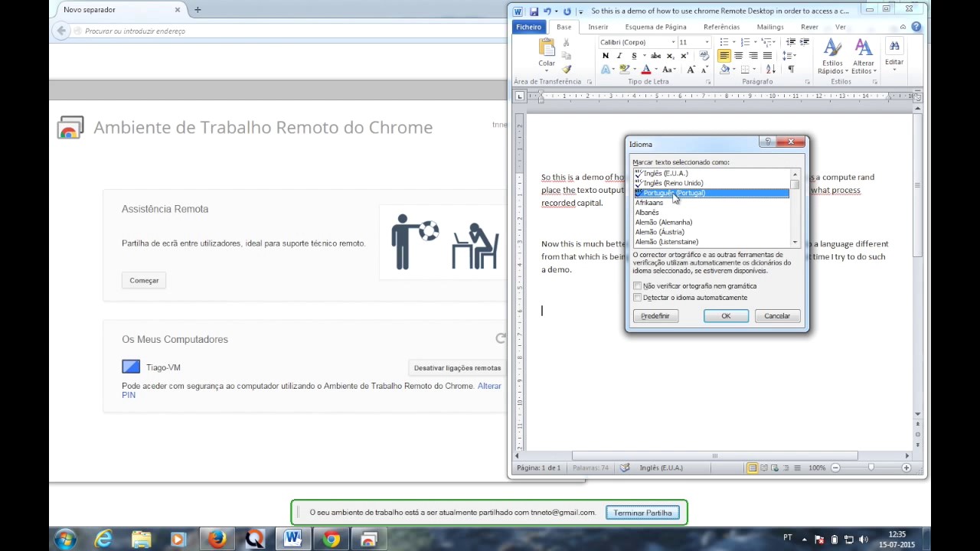The width and height of the screenshot is (980, 551).
Task: Switch to full screen reading view in status bar
Action: click(x=764, y=468)
